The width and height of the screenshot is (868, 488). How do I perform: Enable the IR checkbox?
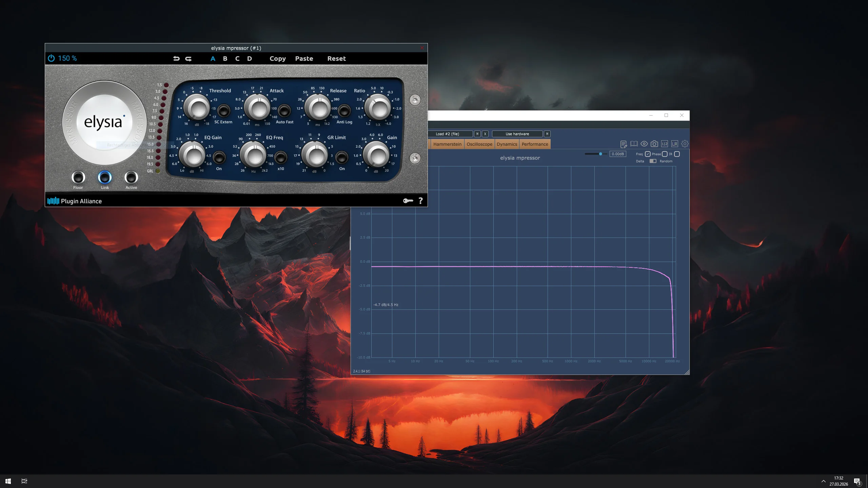pyautogui.click(x=677, y=154)
